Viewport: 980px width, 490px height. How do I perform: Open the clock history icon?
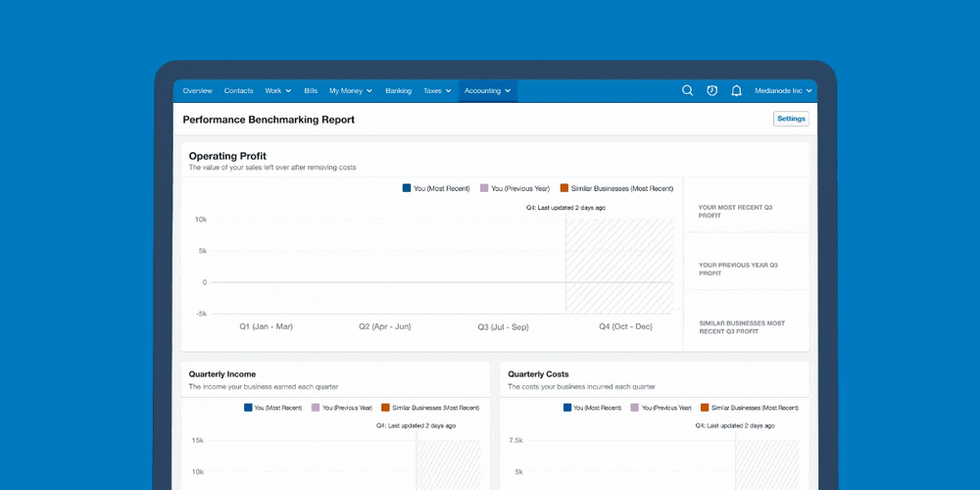pos(711,90)
